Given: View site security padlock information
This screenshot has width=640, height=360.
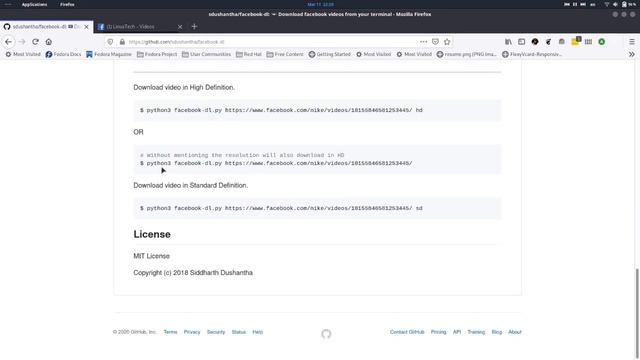Looking at the screenshot, I should click(122, 42).
